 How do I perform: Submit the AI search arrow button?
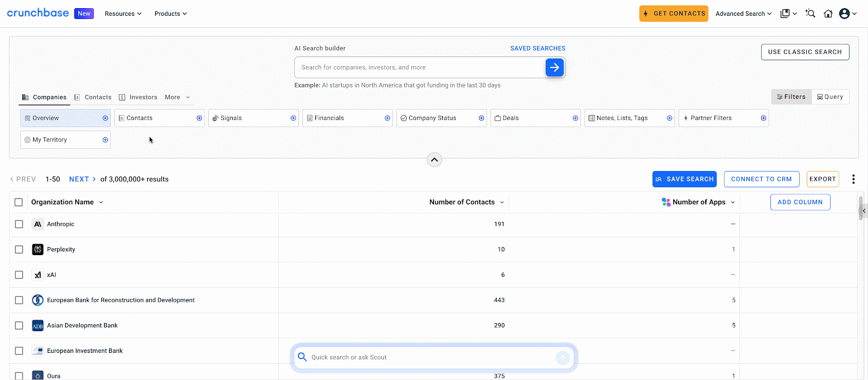tap(554, 67)
